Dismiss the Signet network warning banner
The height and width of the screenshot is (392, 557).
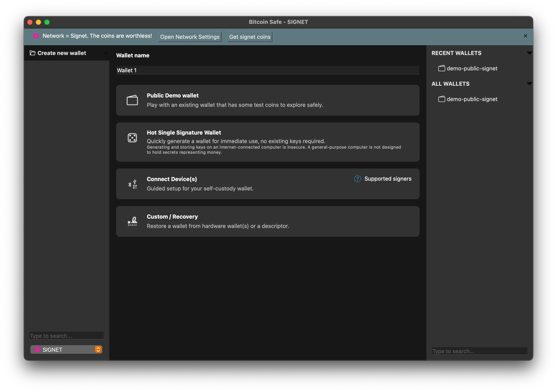click(525, 36)
